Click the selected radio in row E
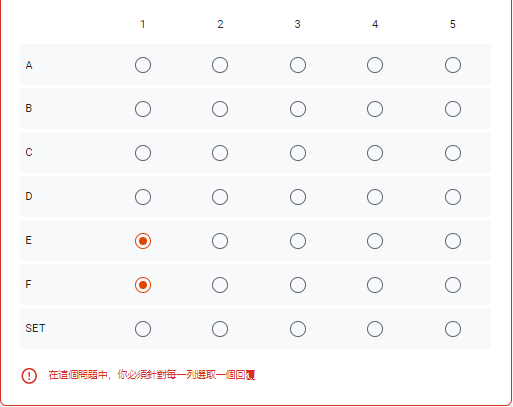Image resolution: width=513 pixels, height=407 pixels. (x=143, y=241)
